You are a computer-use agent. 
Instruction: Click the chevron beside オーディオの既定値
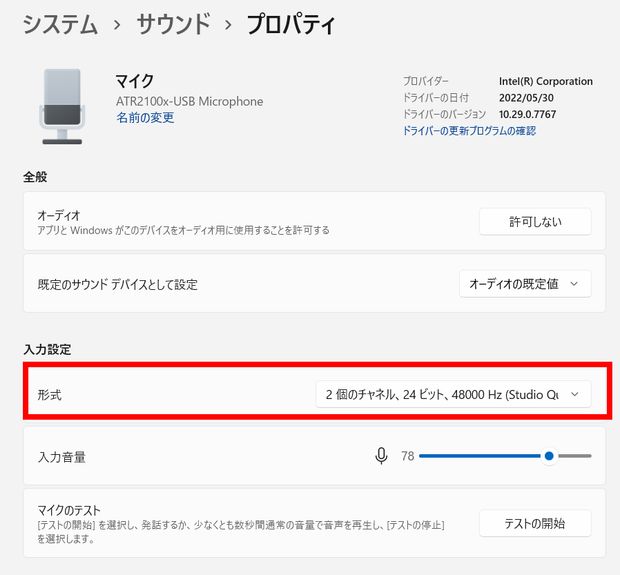pos(574,284)
